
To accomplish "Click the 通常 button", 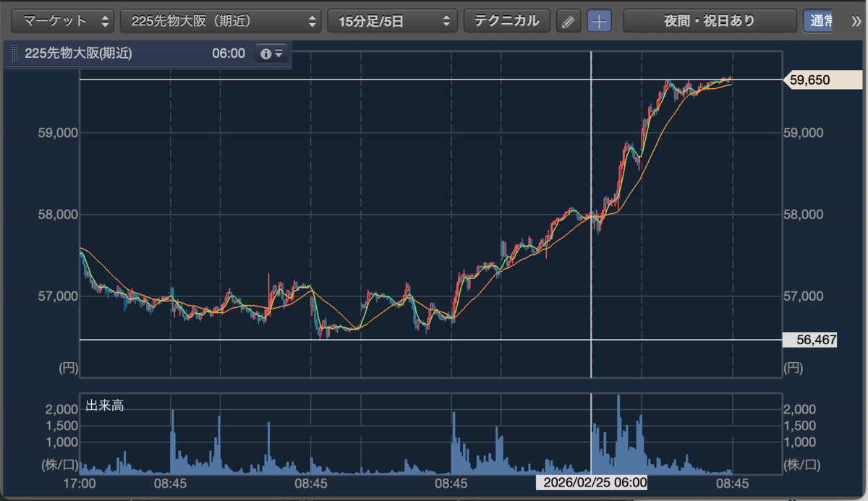I will tap(818, 21).
